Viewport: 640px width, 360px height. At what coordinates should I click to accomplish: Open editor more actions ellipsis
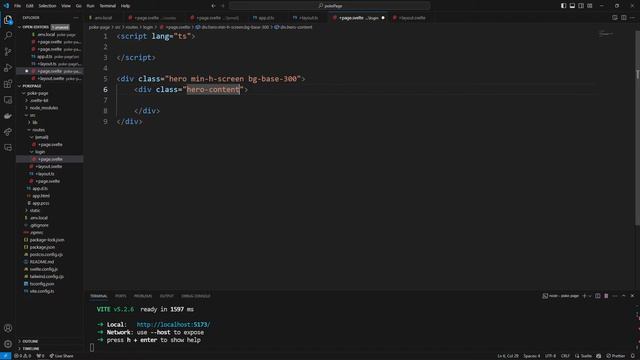pyautogui.click(x=632, y=18)
